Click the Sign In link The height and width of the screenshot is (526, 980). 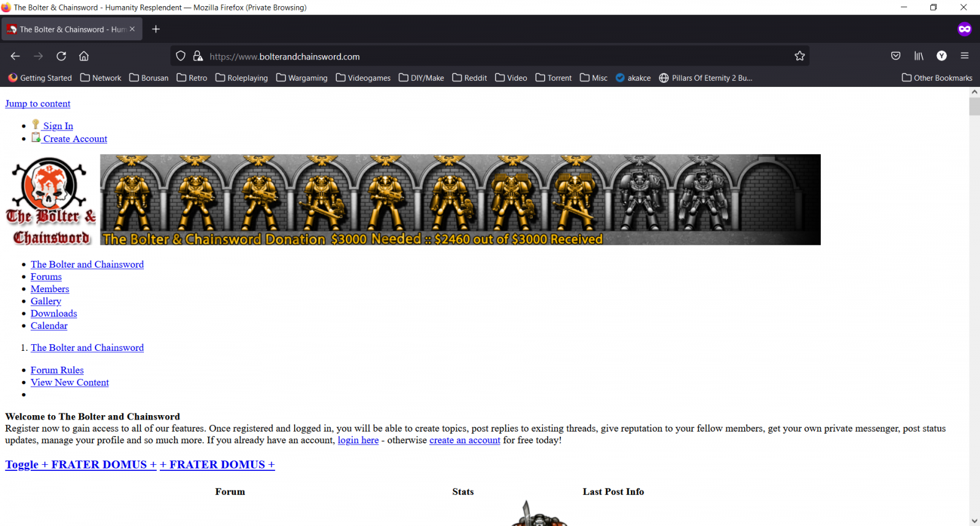point(58,126)
